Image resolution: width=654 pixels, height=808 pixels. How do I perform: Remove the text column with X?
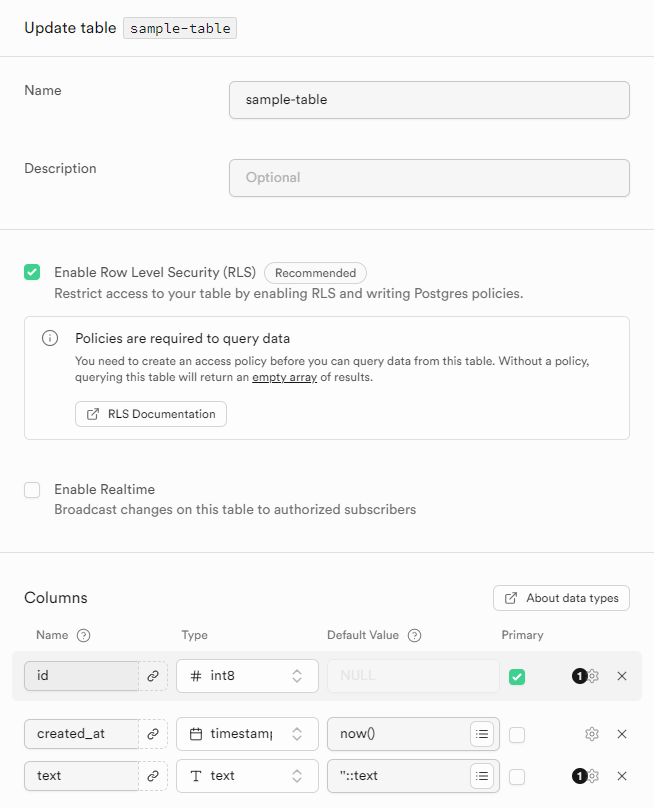coord(622,776)
